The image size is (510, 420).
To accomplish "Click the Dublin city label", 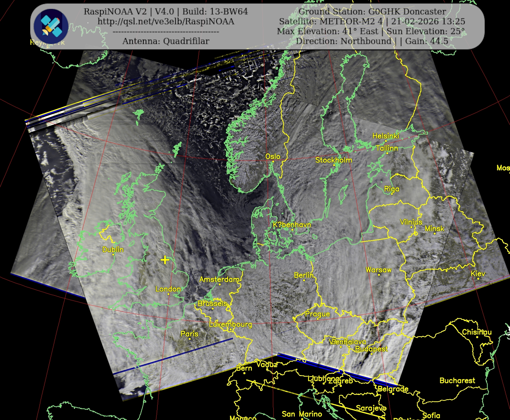I will (113, 250).
